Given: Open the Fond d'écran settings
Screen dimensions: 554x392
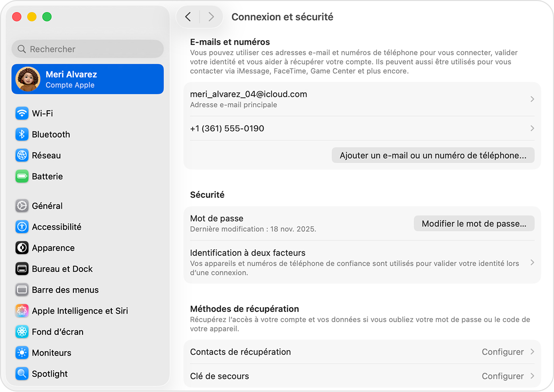Looking at the screenshot, I should tap(57, 332).
